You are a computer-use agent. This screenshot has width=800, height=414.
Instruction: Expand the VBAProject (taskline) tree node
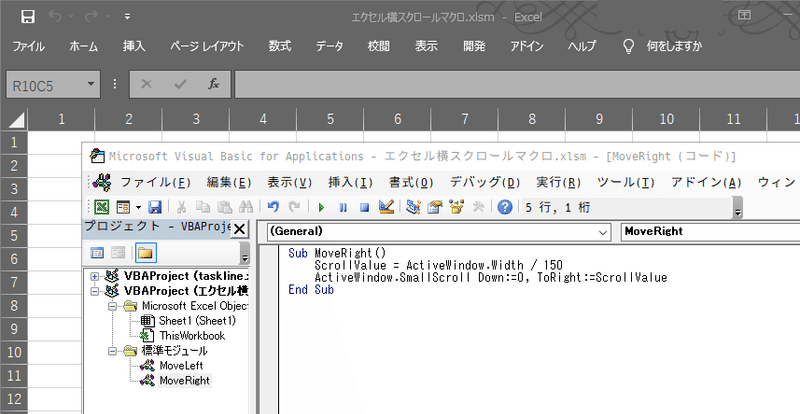[x=94, y=276]
